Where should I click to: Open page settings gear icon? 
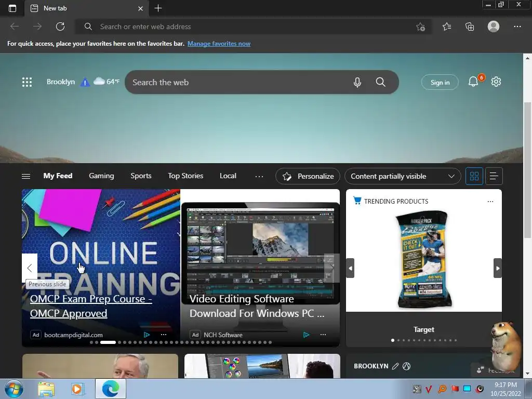496,82
